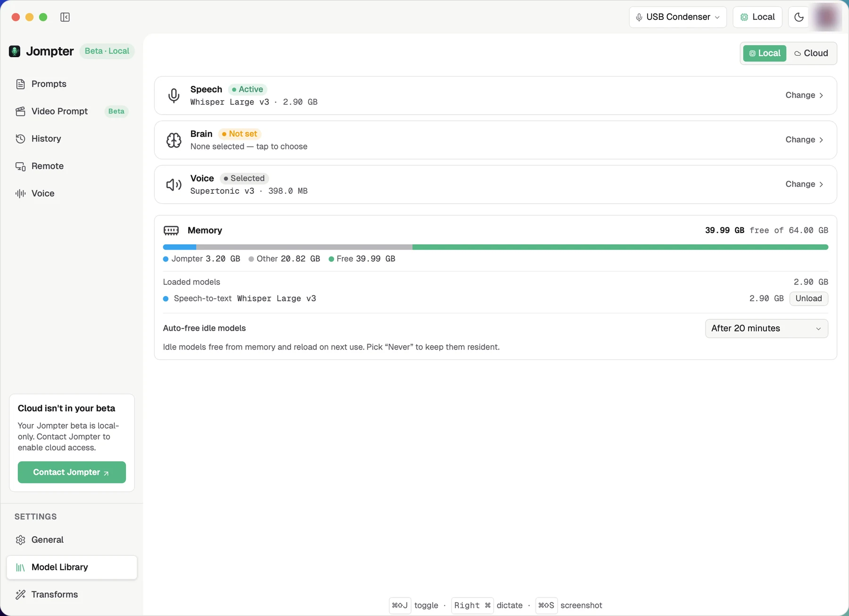Collapse the sidebar with the panel icon

click(65, 17)
